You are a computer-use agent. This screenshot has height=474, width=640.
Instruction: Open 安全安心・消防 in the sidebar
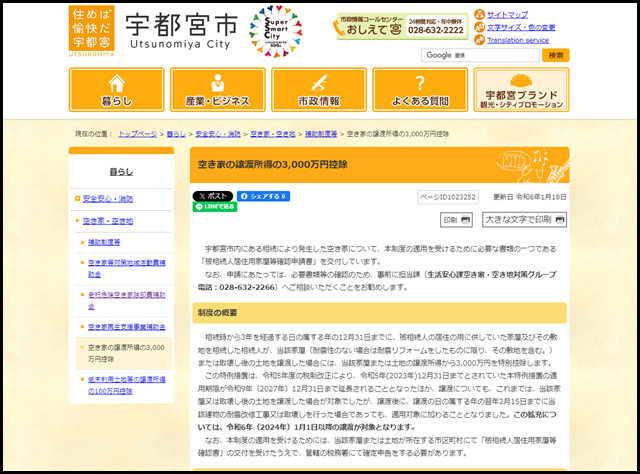point(108,199)
